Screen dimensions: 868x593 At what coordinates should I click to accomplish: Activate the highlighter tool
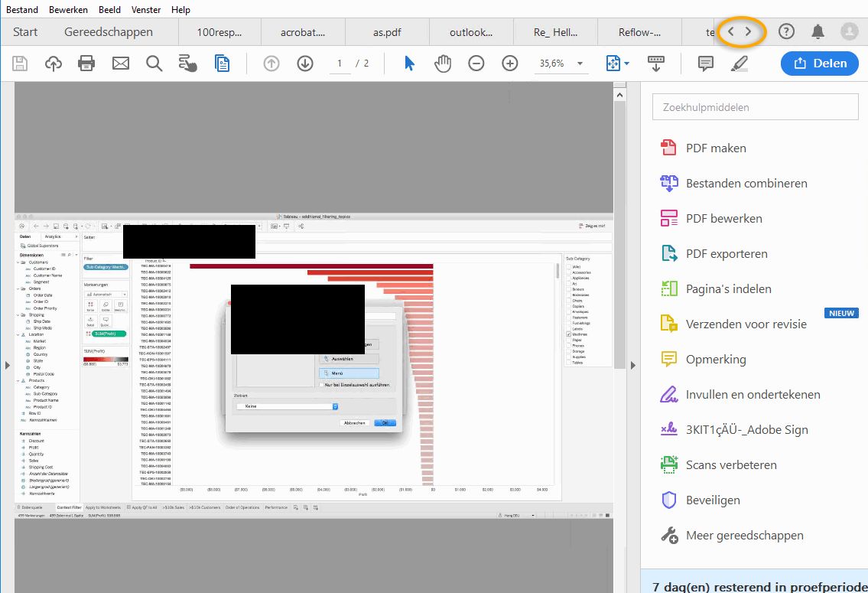[738, 64]
